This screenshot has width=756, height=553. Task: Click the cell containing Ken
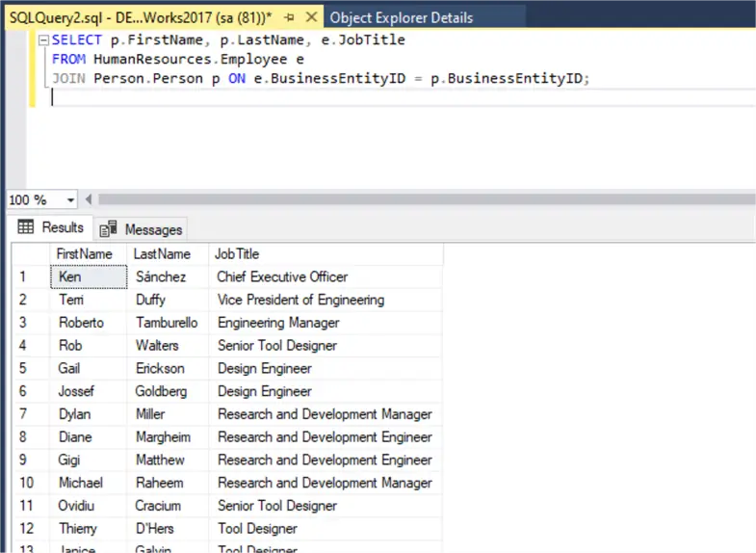point(88,276)
